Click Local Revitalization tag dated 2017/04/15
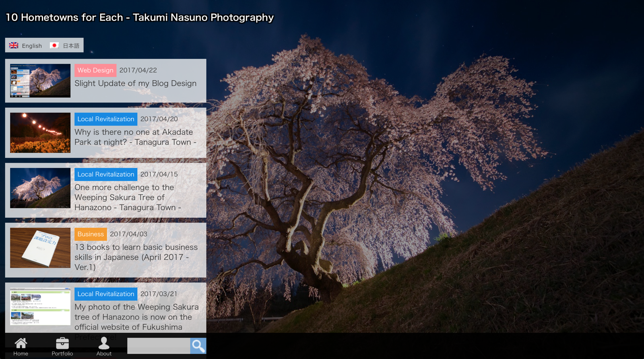644x359 pixels. coord(105,174)
